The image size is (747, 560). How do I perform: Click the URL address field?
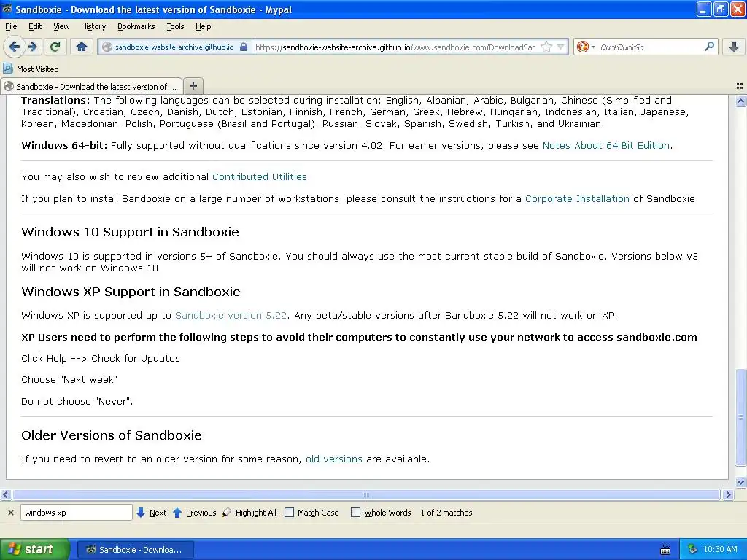coord(395,47)
